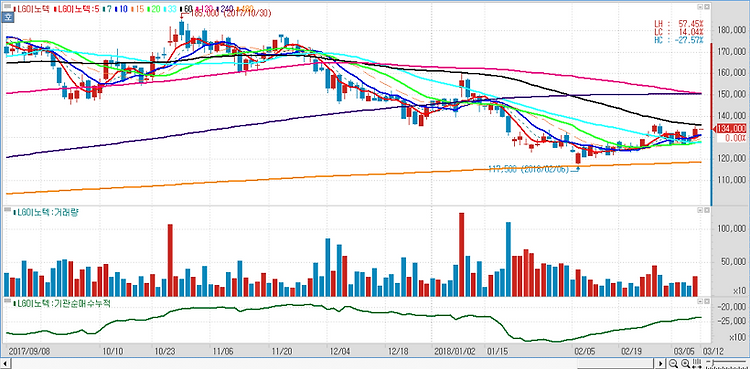Screen dimensions: 750x369
Task: Adjust the chart zoom level slider
Action: pos(726,362)
